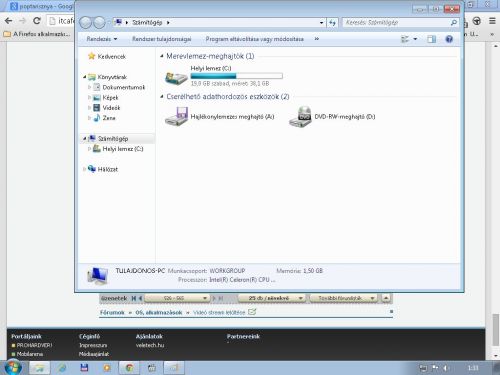Screen dimensions: 500x375
Task: Open the A Firefox alkalmazás bookmark
Action: point(37,34)
